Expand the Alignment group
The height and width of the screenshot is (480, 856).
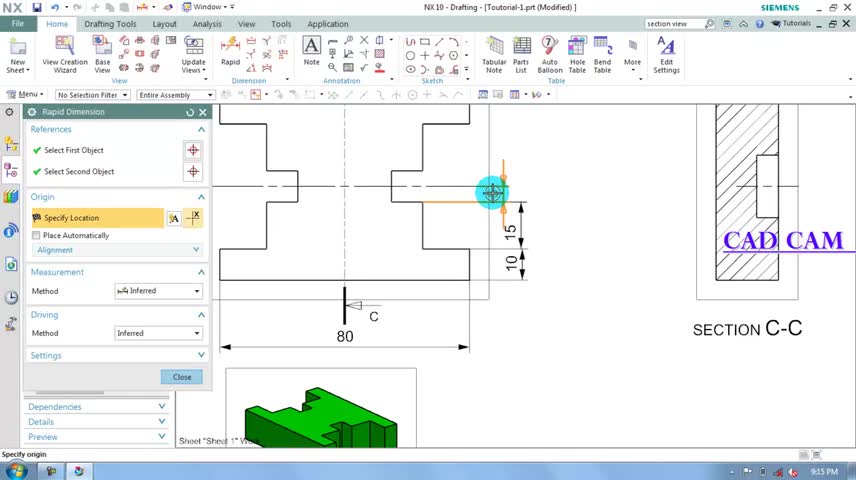[x=197, y=250]
